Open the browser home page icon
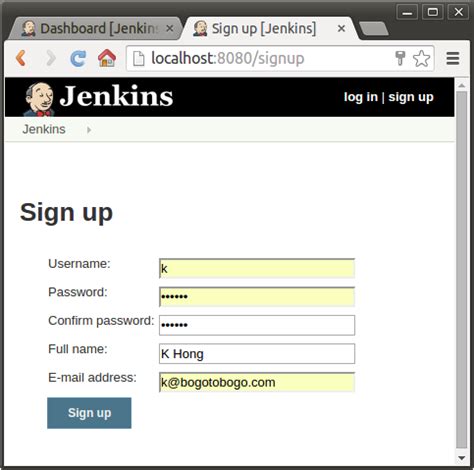Screen dimensions: 474x470 click(x=107, y=58)
